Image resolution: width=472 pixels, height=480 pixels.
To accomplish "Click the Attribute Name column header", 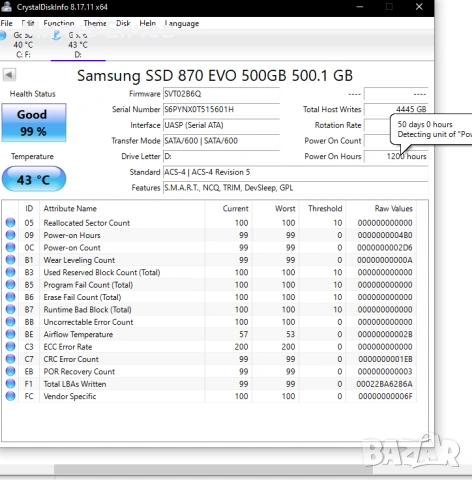I will tap(122, 209).
